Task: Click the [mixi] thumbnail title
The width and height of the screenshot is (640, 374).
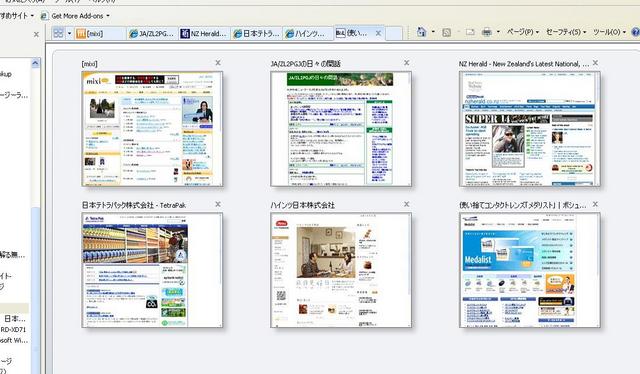Action: click(x=89, y=64)
